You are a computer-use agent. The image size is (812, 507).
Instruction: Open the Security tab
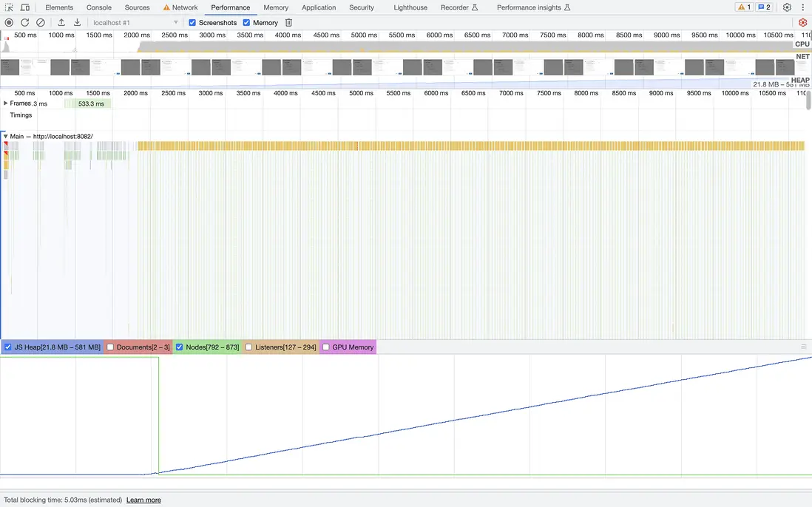(x=362, y=7)
